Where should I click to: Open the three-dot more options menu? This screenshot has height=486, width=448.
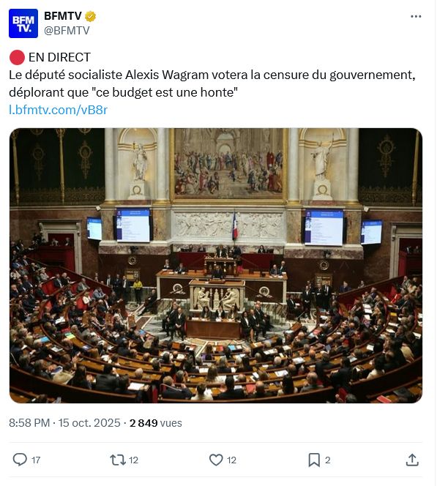416,16
